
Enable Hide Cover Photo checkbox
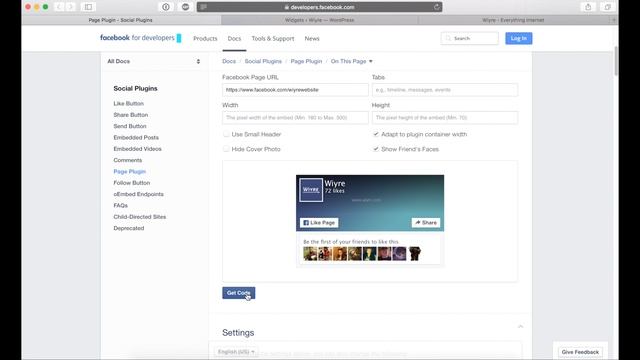pyautogui.click(x=226, y=149)
